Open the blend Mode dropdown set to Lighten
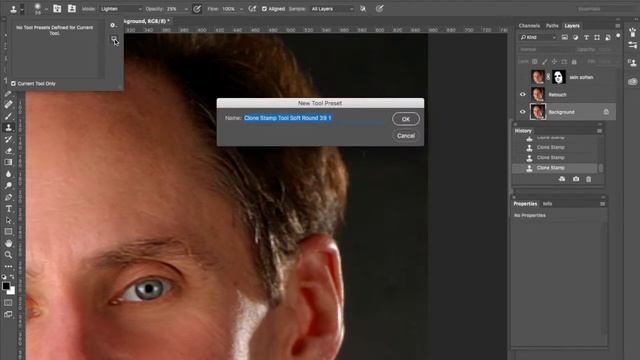 (121, 9)
